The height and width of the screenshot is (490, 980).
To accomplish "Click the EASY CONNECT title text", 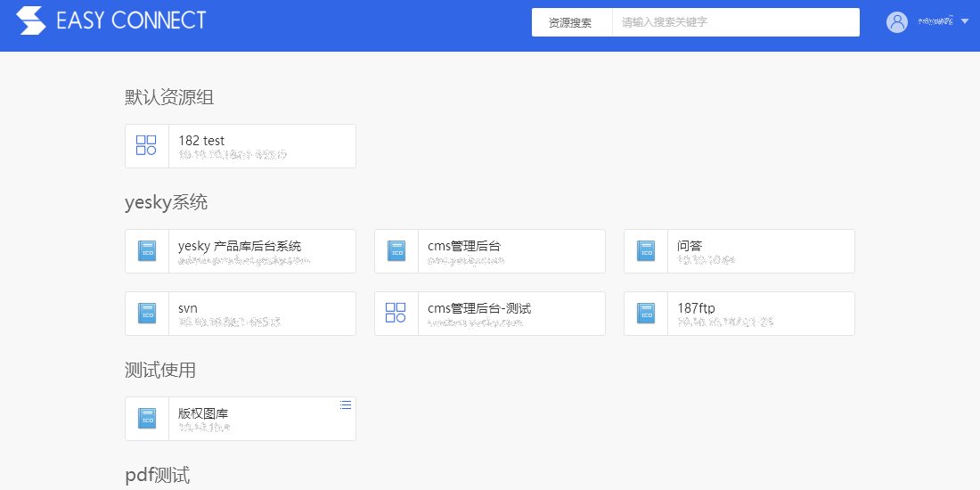I will (131, 20).
